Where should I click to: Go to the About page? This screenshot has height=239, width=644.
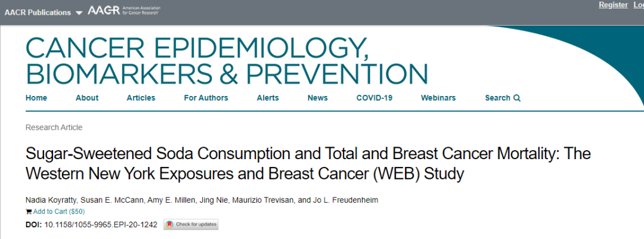pos(87,98)
